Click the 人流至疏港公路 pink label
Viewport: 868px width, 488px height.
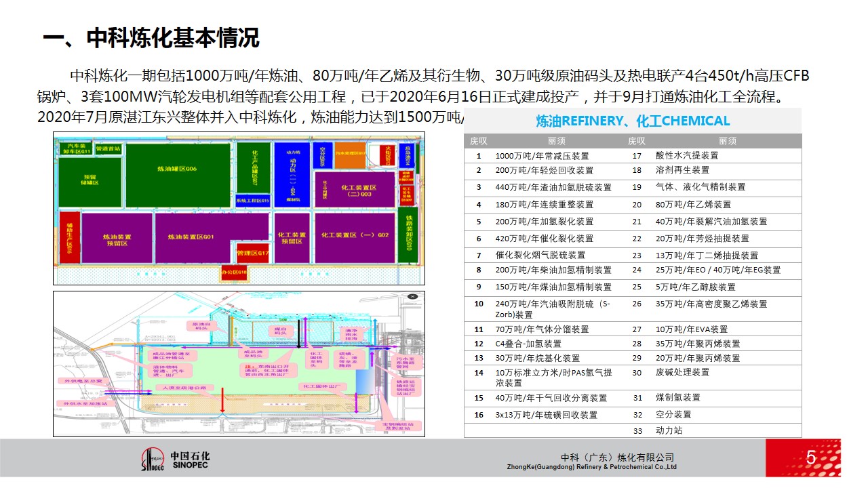click(184, 388)
